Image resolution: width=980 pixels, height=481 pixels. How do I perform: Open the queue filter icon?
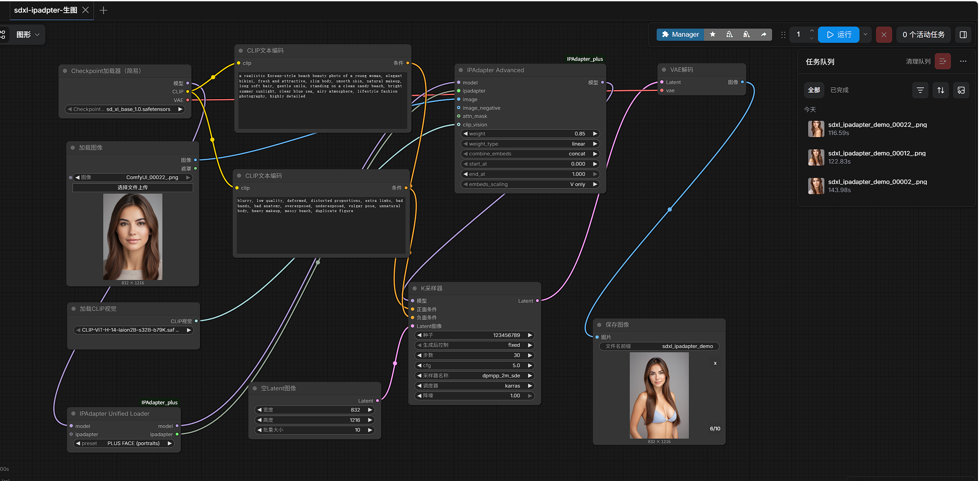click(x=920, y=90)
